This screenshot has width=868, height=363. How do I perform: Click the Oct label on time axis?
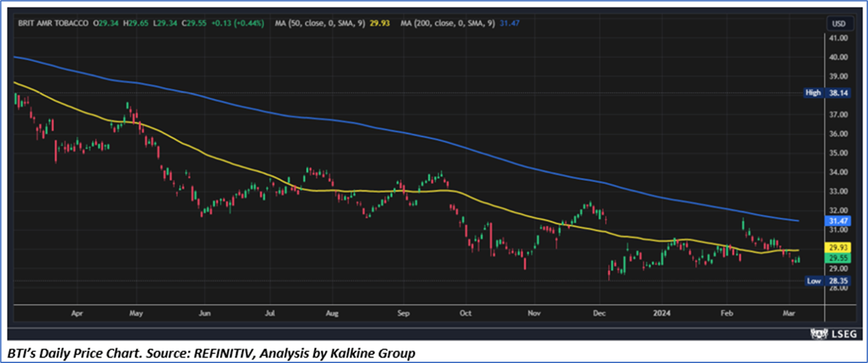(x=465, y=314)
